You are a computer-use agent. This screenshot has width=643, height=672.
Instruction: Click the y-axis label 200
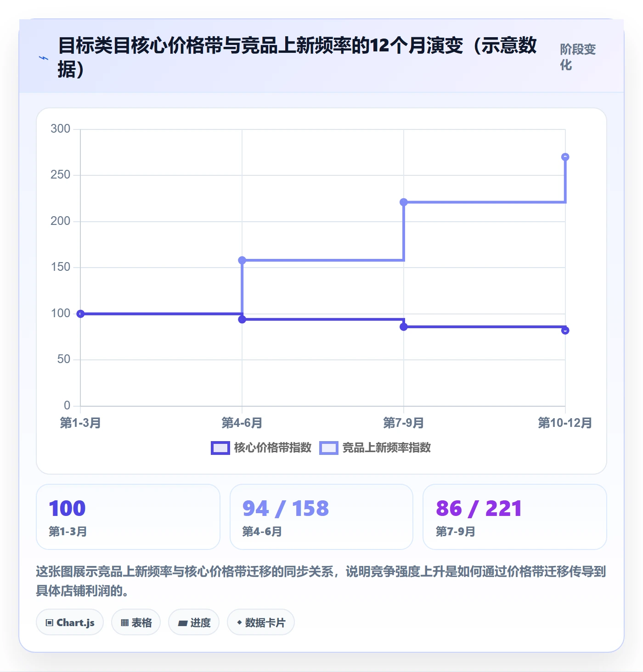61,221
